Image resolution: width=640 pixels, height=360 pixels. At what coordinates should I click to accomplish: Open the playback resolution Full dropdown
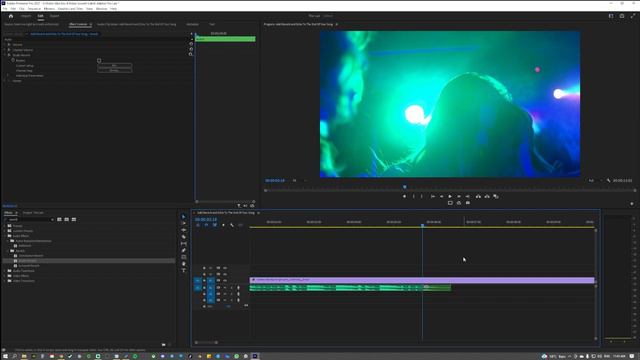(595, 180)
